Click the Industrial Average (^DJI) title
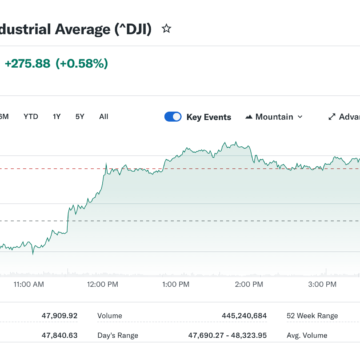360x360 pixels. click(x=76, y=29)
